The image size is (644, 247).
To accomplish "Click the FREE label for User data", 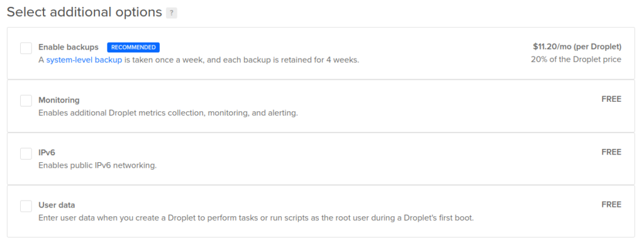I will coord(611,204).
